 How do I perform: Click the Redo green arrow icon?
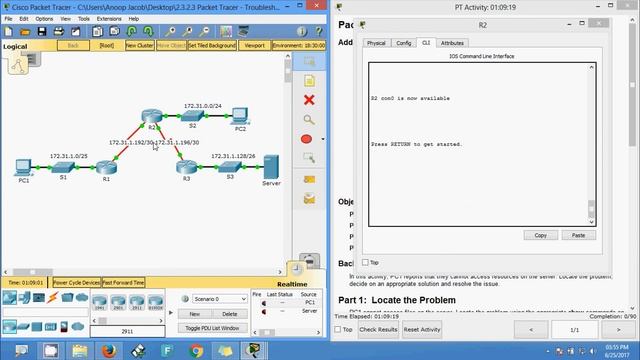pyautogui.click(x=148, y=31)
